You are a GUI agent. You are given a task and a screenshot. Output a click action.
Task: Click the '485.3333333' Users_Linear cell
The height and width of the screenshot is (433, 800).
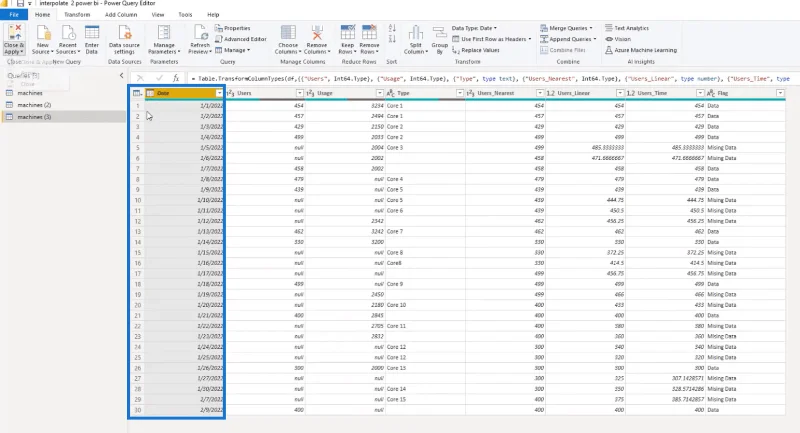pos(585,147)
